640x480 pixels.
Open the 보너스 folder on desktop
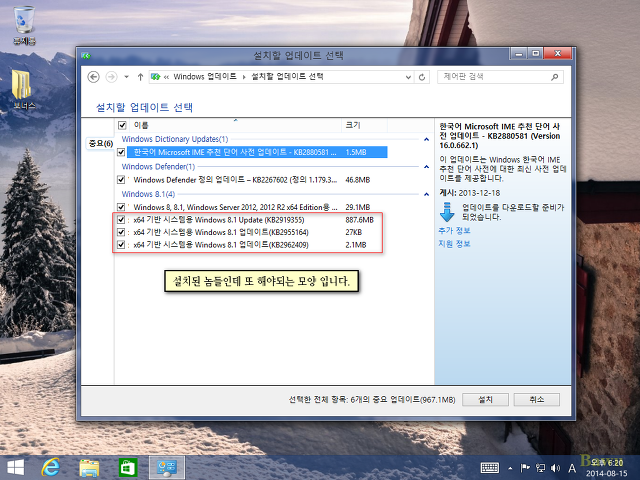click(24, 90)
